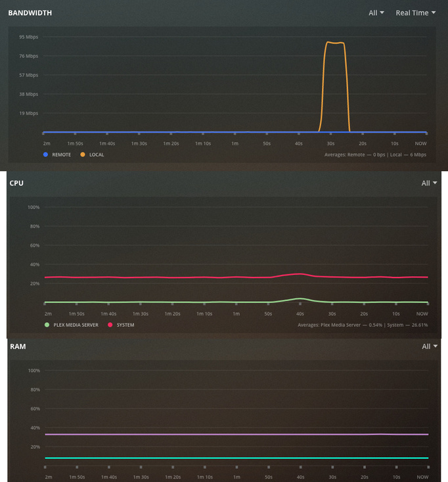The width and height of the screenshot is (448, 482).
Task: Click the REMOTE legend label
Action: [61, 155]
